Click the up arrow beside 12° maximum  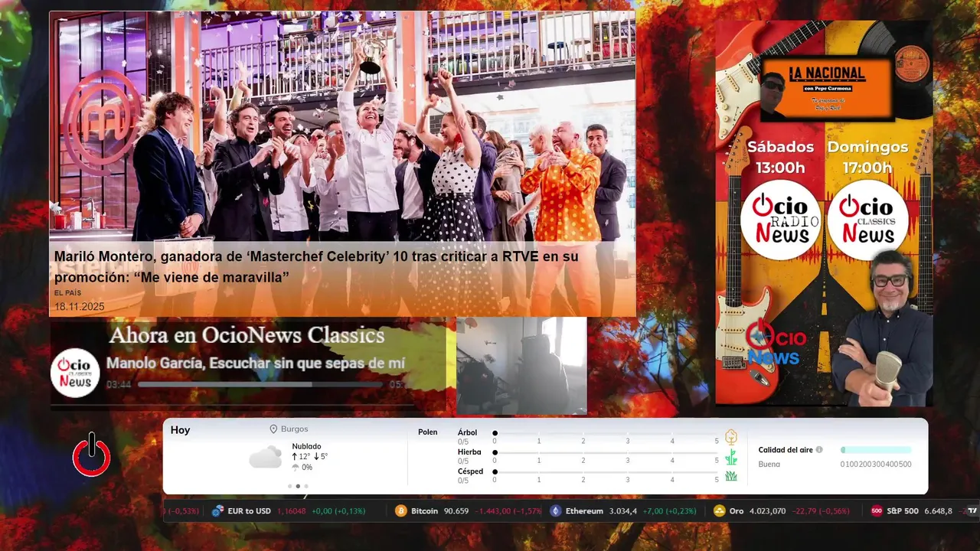pos(295,456)
